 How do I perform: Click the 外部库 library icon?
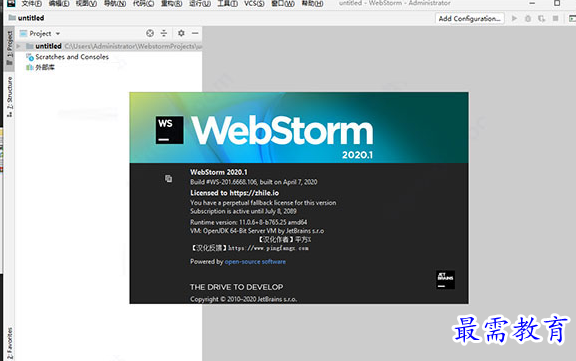point(30,67)
